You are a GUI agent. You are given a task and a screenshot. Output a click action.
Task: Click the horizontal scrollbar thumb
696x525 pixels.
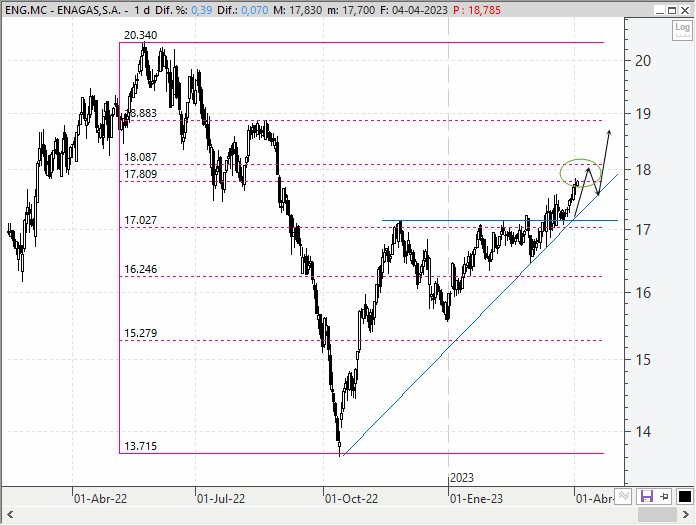click(x=657, y=515)
